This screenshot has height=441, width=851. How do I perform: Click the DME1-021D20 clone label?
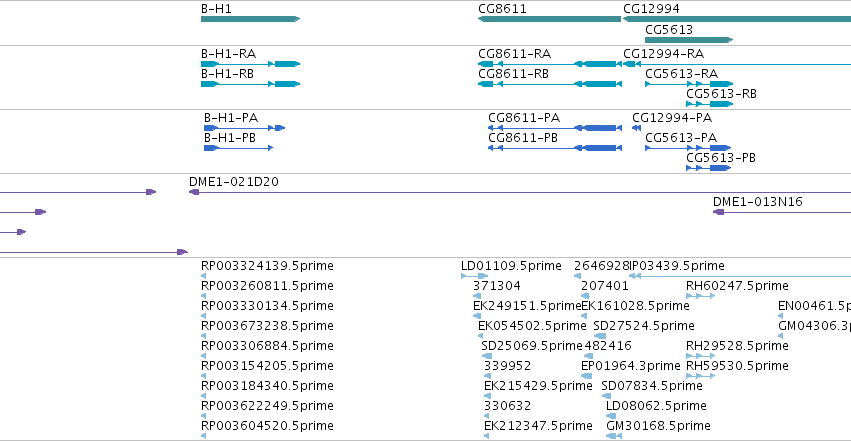(234, 182)
